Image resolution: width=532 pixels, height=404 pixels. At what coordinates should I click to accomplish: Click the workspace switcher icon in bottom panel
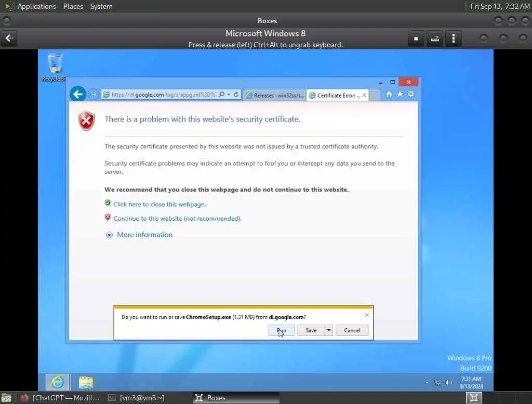tap(474, 398)
